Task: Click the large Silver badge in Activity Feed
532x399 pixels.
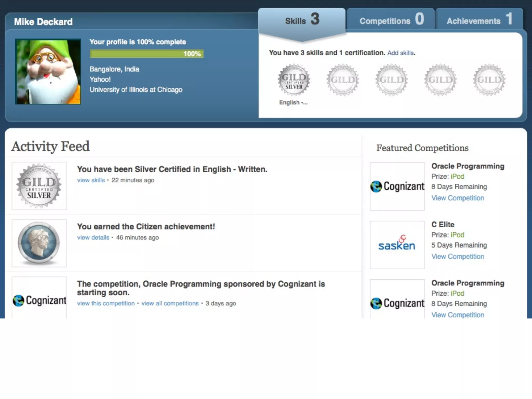Action: click(x=39, y=186)
